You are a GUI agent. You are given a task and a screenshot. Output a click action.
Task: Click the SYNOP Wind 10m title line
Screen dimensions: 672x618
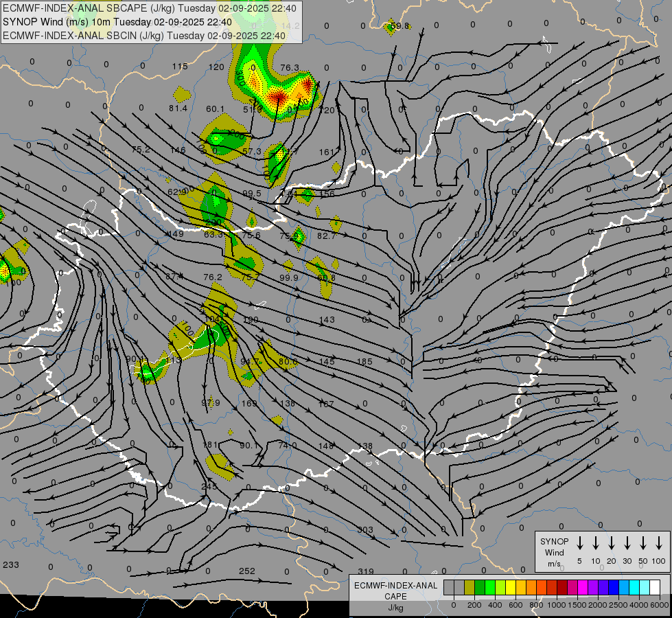(x=117, y=22)
